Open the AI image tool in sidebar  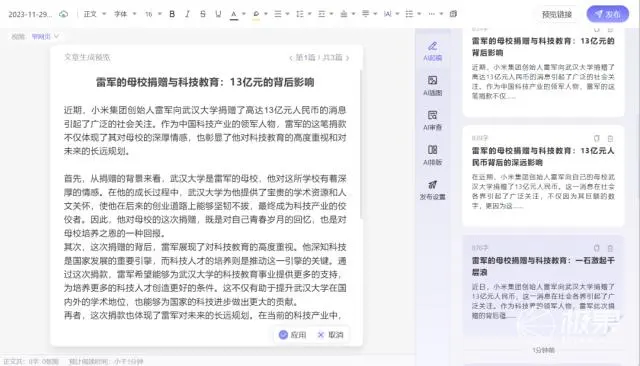click(433, 86)
